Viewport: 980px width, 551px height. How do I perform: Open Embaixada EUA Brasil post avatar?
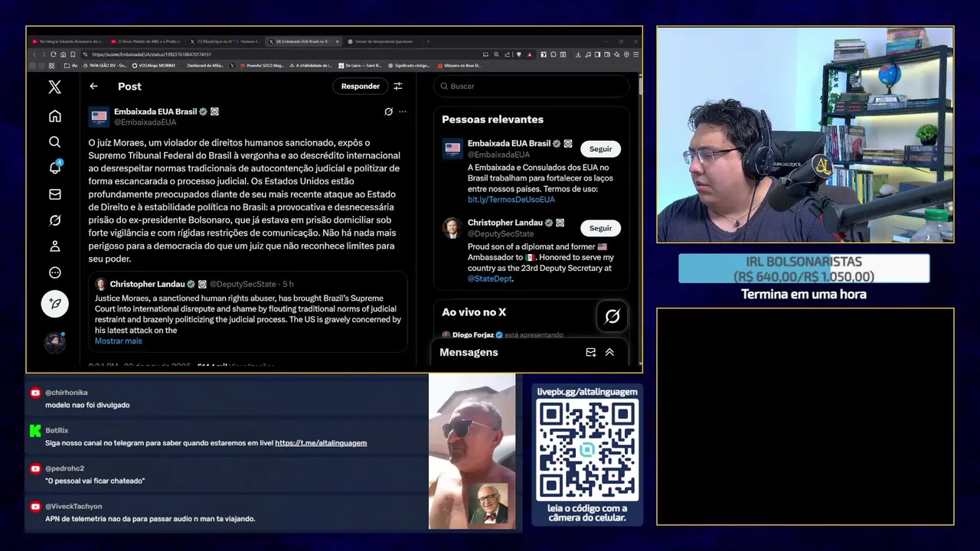point(99,116)
